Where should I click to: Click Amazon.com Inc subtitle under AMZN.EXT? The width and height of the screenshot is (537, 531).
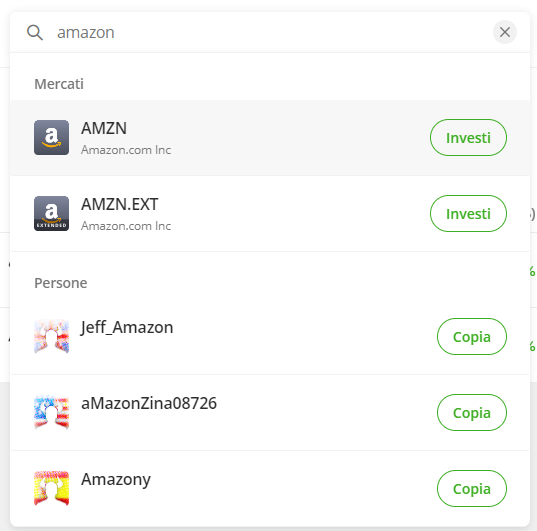tap(126, 226)
